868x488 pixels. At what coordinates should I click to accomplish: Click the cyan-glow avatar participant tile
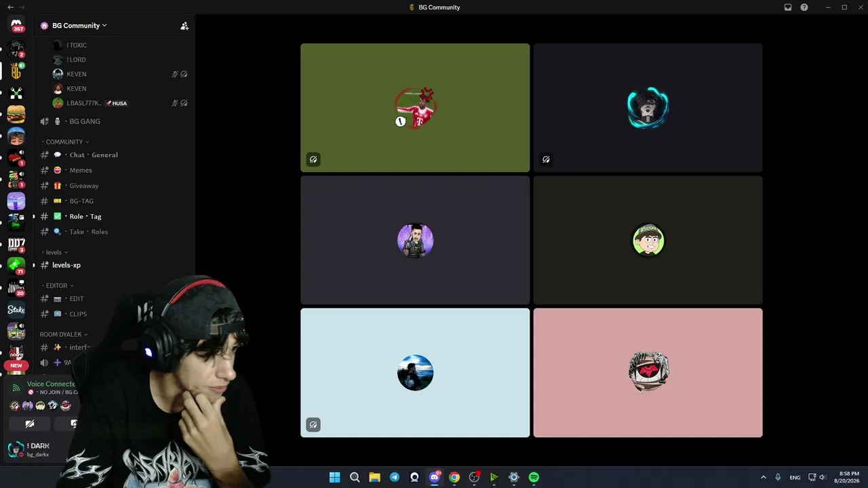[648, 108]
